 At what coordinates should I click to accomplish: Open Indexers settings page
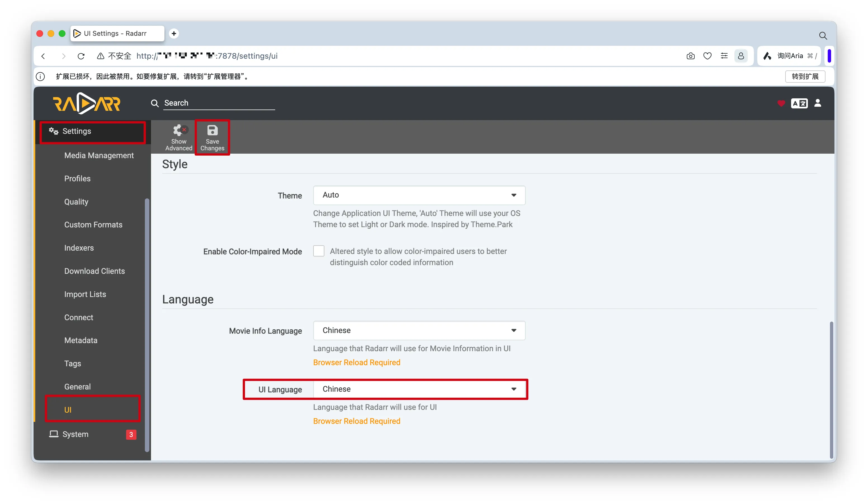(79, 248)
